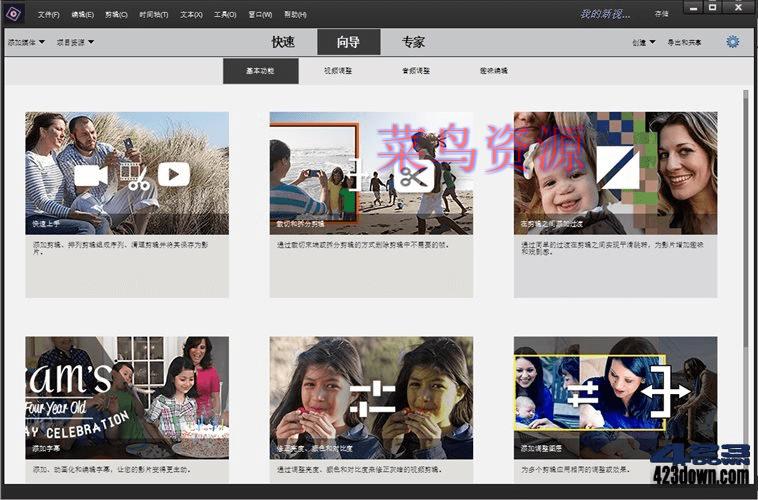This screenshot has width=758, height=500.
Task: Maximize the application window
Action: tap(713, 7)
